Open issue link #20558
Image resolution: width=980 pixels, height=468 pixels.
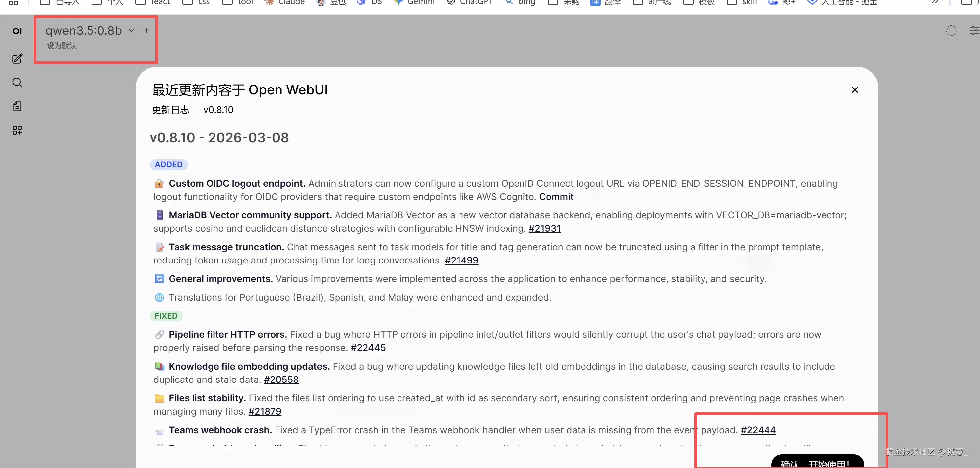281,380
